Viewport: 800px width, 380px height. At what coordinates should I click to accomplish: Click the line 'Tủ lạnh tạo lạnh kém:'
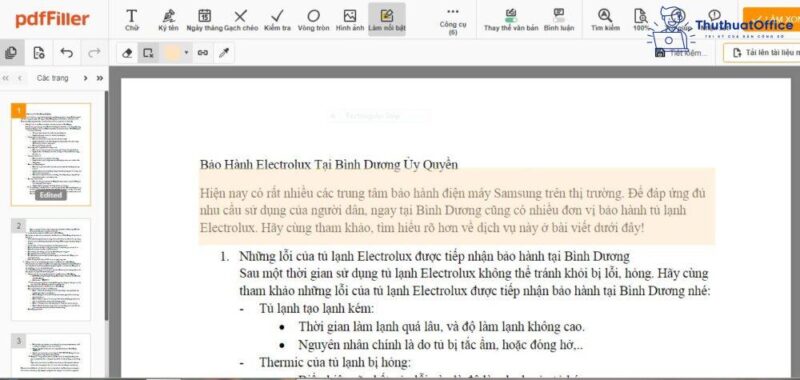pos(316,309)
